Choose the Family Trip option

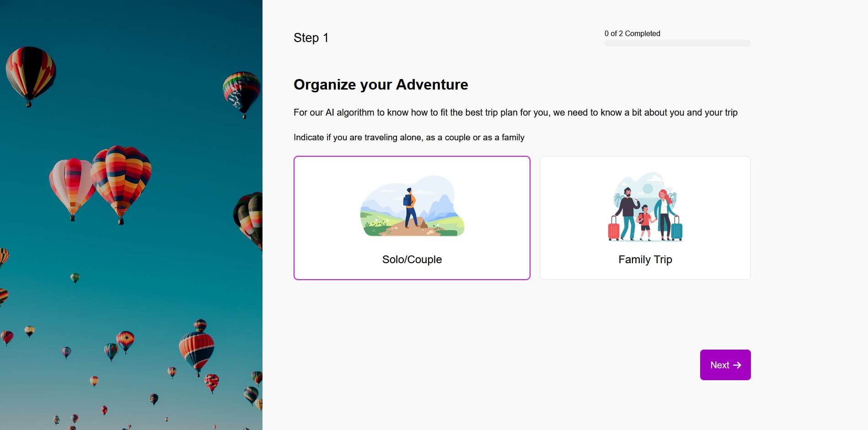click(645, 218)
